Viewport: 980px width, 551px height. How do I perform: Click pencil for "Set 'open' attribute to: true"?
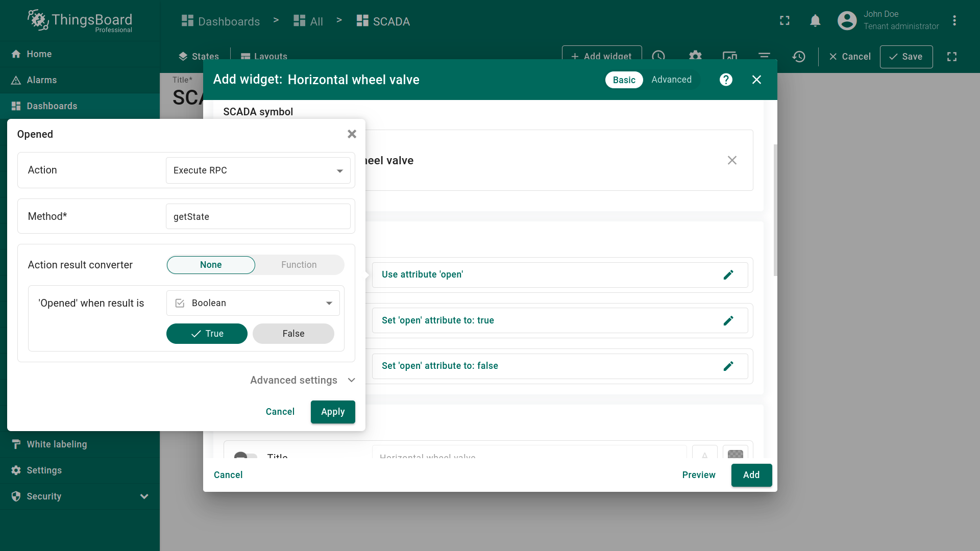[x=728, y=320]
